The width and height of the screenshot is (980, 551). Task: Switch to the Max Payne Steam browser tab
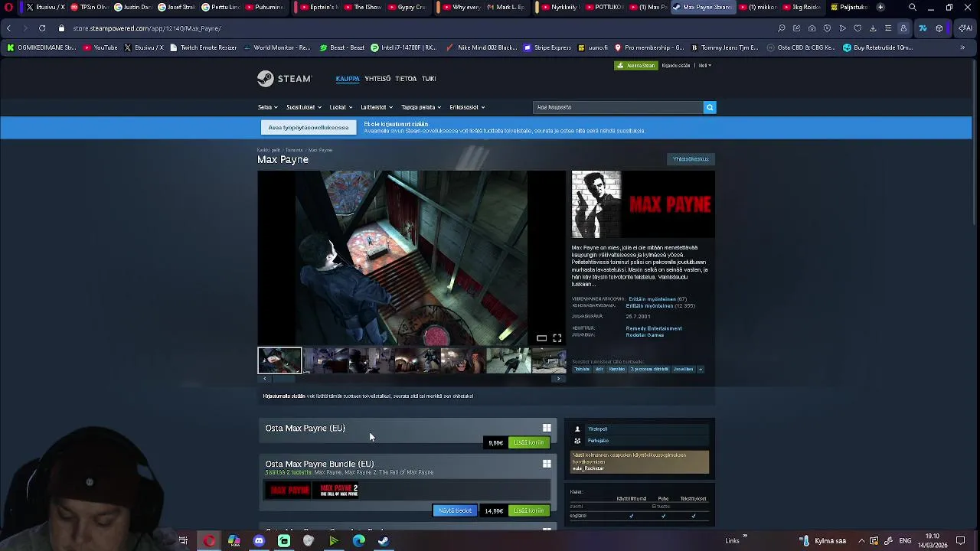pos(703,7)
